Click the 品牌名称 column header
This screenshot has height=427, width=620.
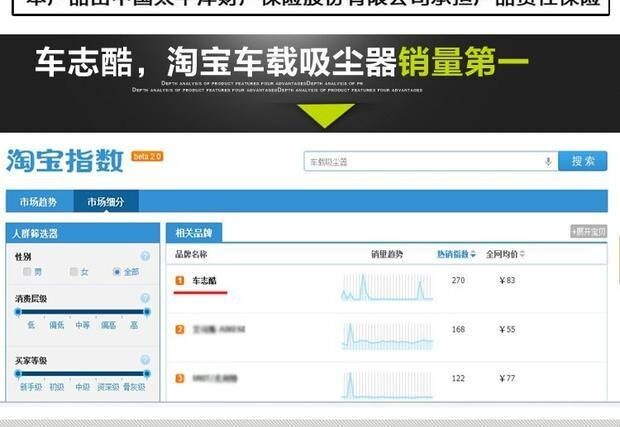191,254
